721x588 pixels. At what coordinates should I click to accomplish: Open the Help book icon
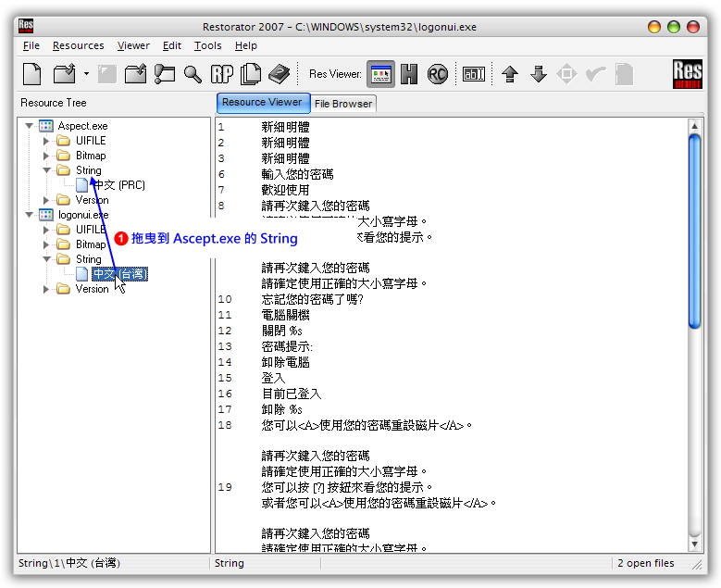[279, 74]
